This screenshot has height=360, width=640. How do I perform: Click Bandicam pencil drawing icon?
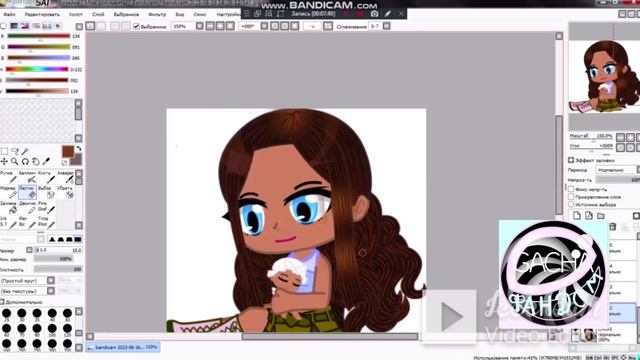point(388,13)
